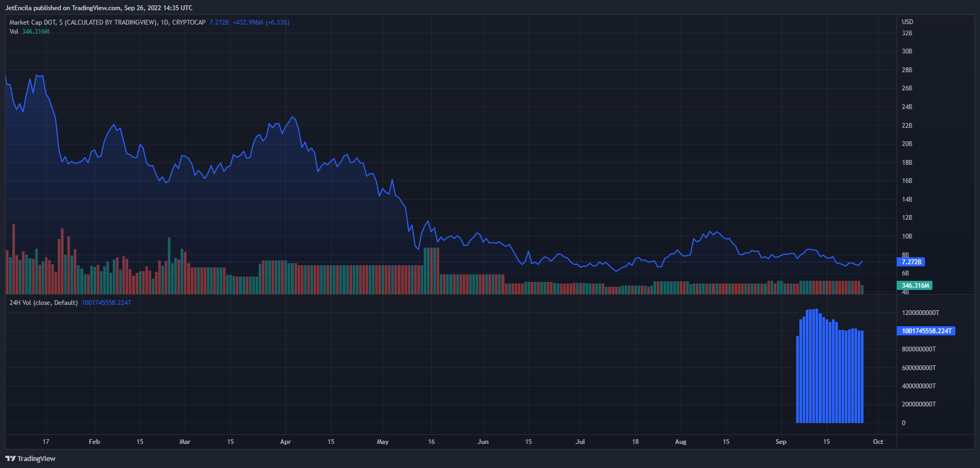
Task: Click the 200000000T volume axis label
Action: (919, 404)
